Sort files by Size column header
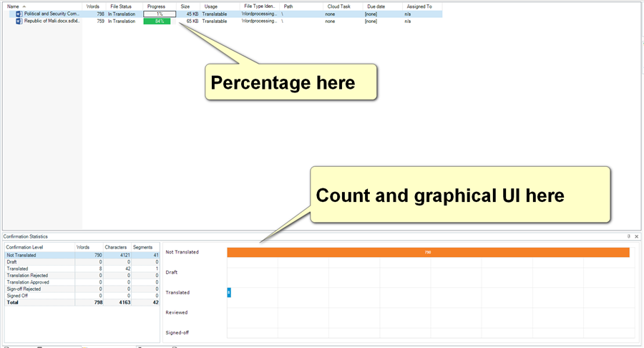Viewport: 644px width, 348px height. tap(185, 6)
